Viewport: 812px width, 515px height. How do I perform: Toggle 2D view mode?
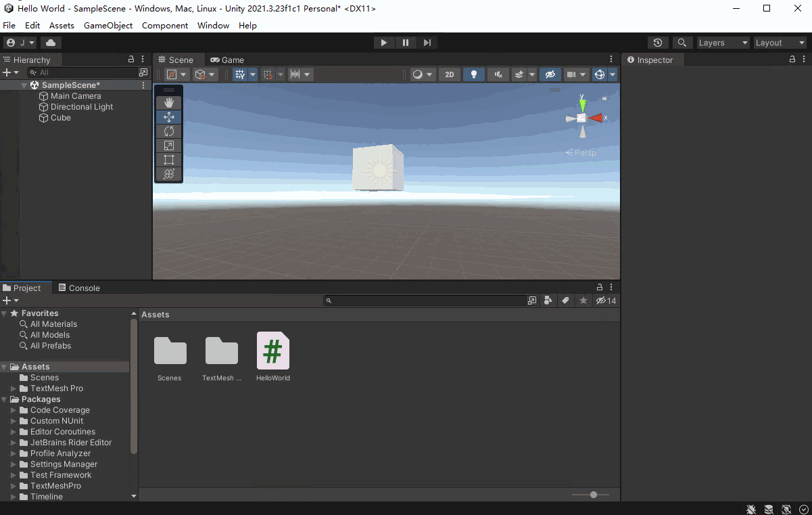pyautogui.click(x=450, y=74)
